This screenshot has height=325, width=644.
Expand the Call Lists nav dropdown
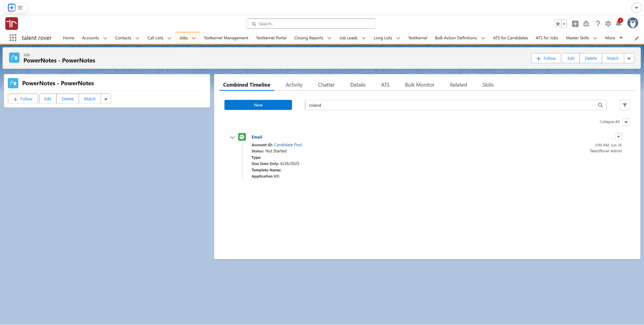(x=169, y=38)
